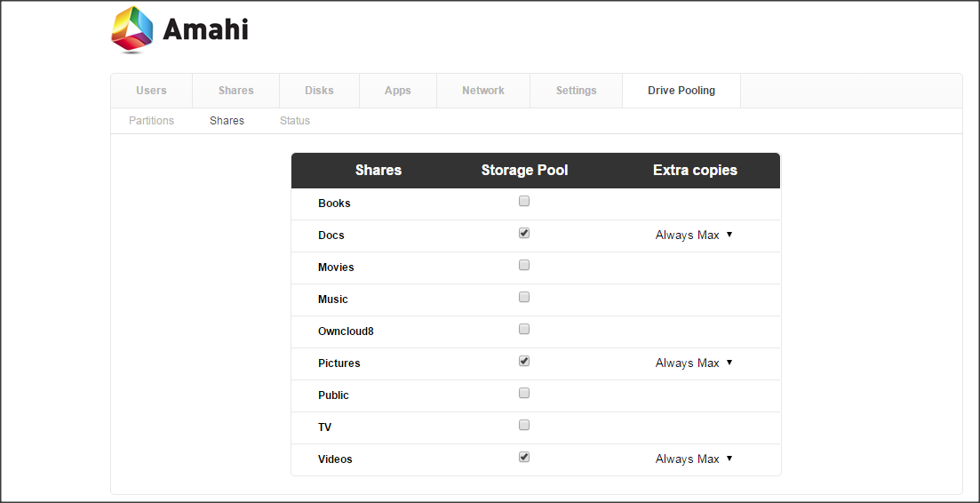Open the Network tab
This screenshot has width=980, height=503.
coord(483,91)
